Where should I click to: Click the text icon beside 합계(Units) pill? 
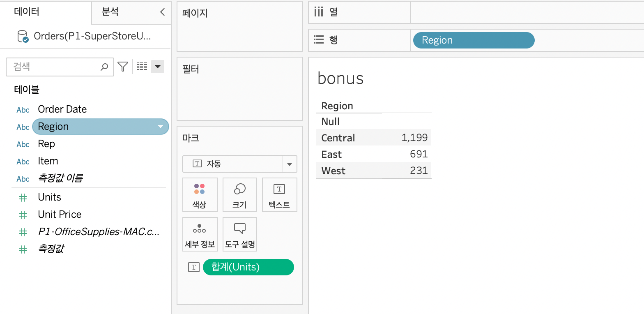tap(193, 267)
